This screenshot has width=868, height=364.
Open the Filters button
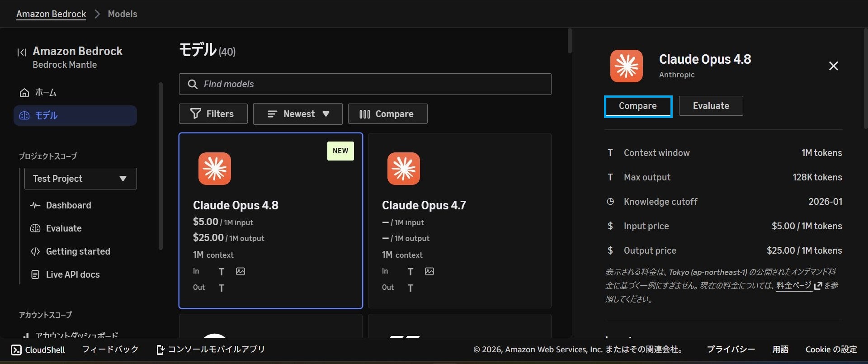pyautogui.click(x=213, y=114)
